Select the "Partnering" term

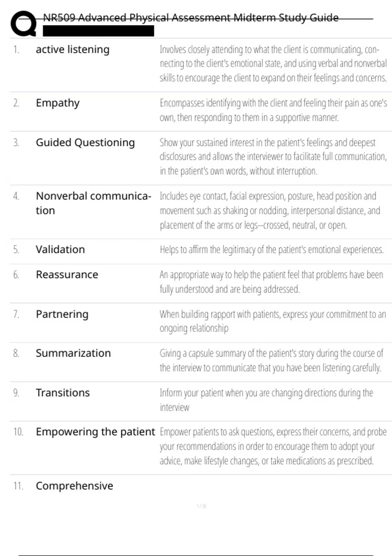pyautogui.click(x=62, y=314)
